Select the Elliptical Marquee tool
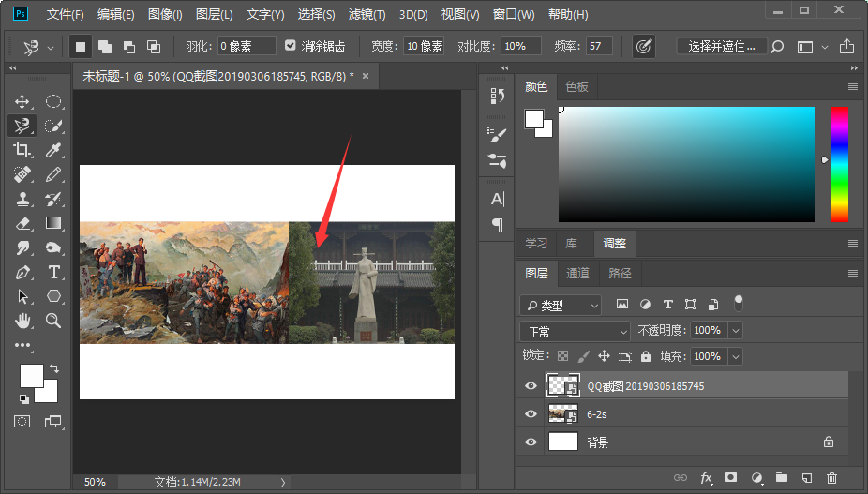 (53, 101)
